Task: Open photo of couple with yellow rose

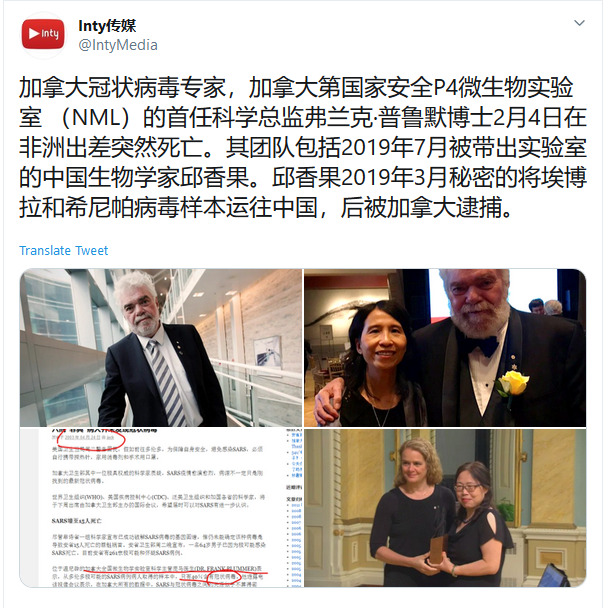Action: click(x=445, y=348)
